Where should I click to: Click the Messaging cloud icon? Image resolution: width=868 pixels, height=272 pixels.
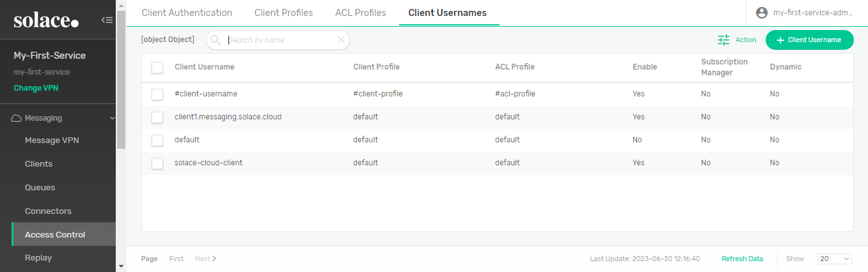17,118
